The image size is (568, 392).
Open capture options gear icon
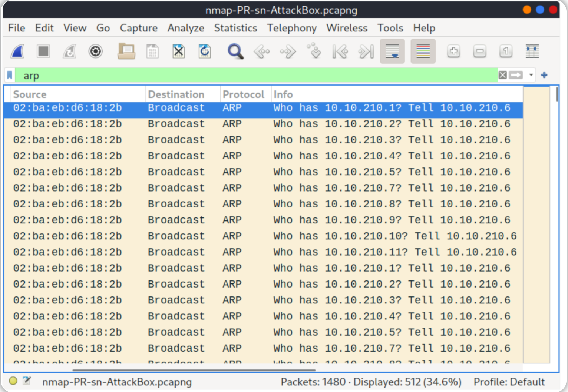(95, 51)
